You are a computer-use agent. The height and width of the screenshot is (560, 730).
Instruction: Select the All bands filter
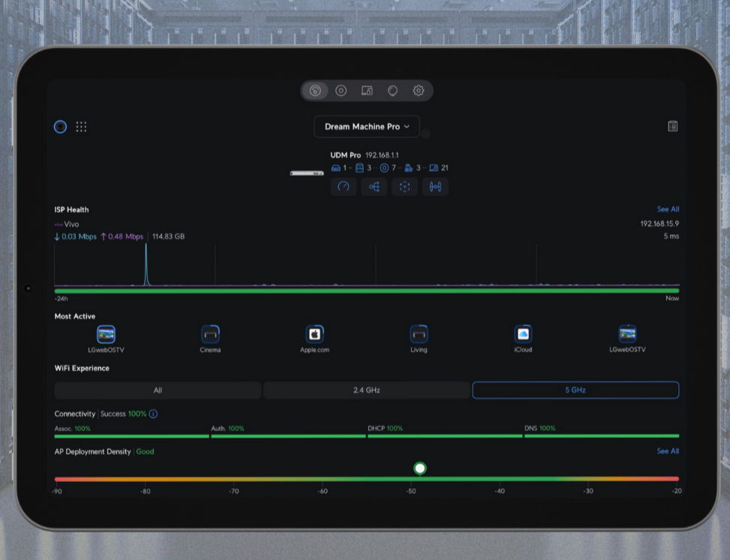point(158,390)
